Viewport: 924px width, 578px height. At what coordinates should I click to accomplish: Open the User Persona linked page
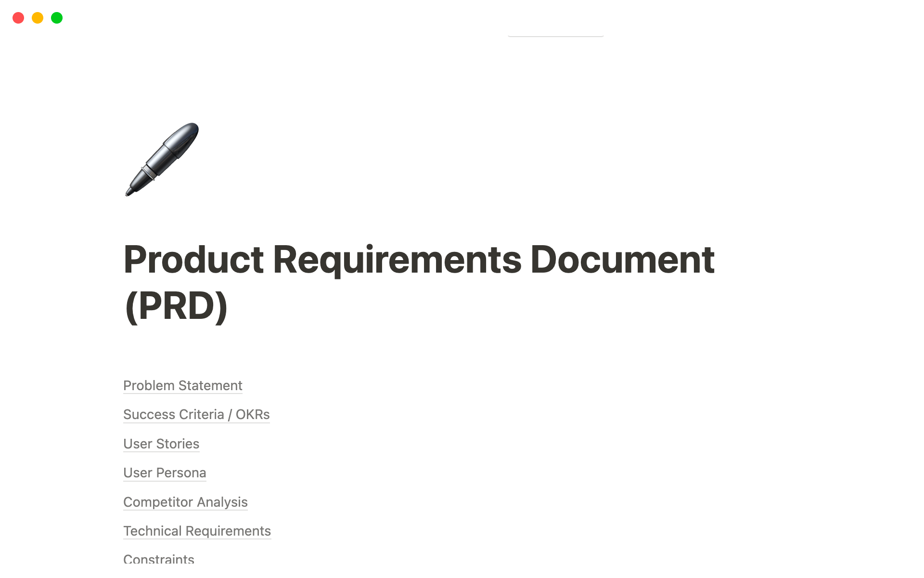pyautogui.click(x=165, y=473)
